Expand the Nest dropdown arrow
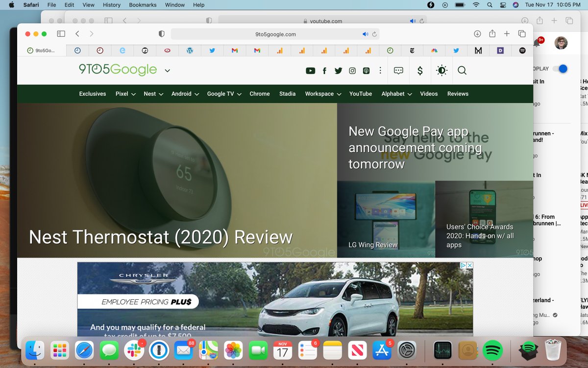 tap(161, 94)
